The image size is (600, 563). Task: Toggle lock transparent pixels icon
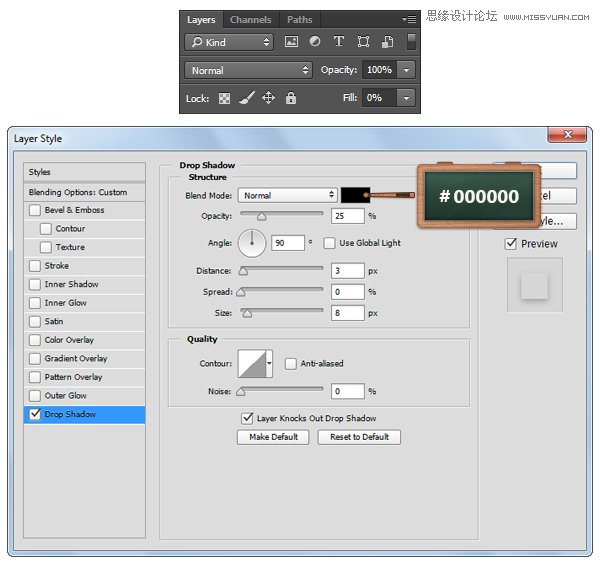(x=225, y=98)
